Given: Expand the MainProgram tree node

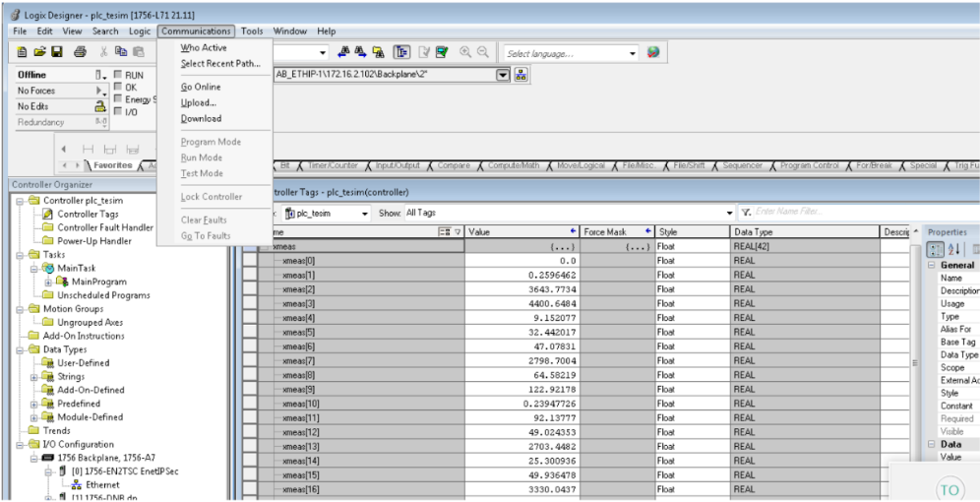Looking at the screenshot, I should coord(48,282).
